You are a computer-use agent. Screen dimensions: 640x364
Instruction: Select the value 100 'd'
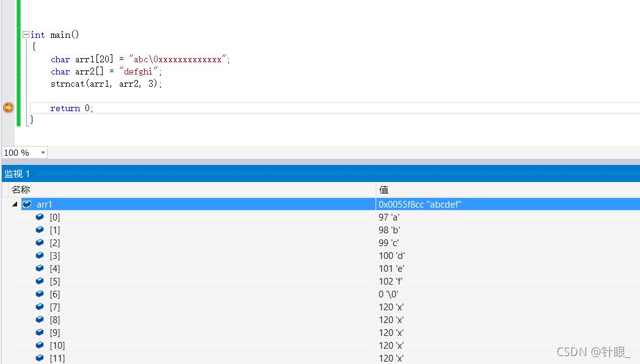click(392, 256)
